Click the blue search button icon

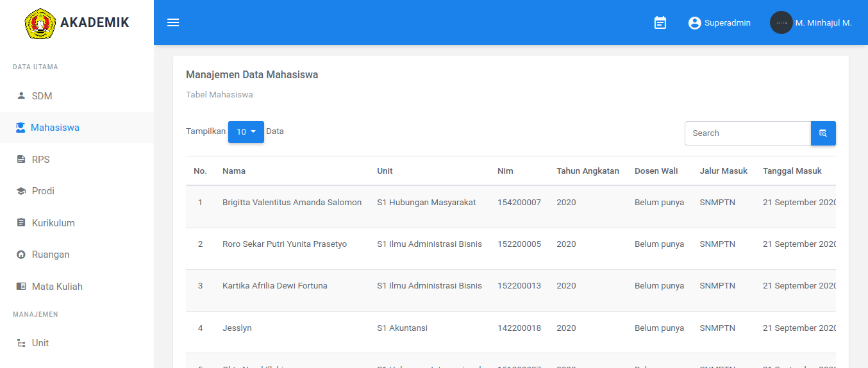[x=823, y=133]
